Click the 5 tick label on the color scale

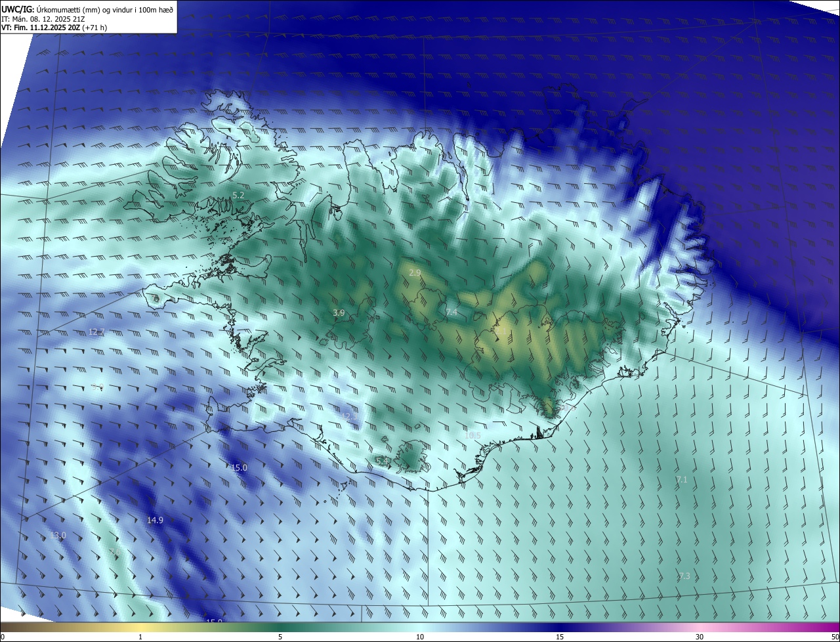[280, 637]
